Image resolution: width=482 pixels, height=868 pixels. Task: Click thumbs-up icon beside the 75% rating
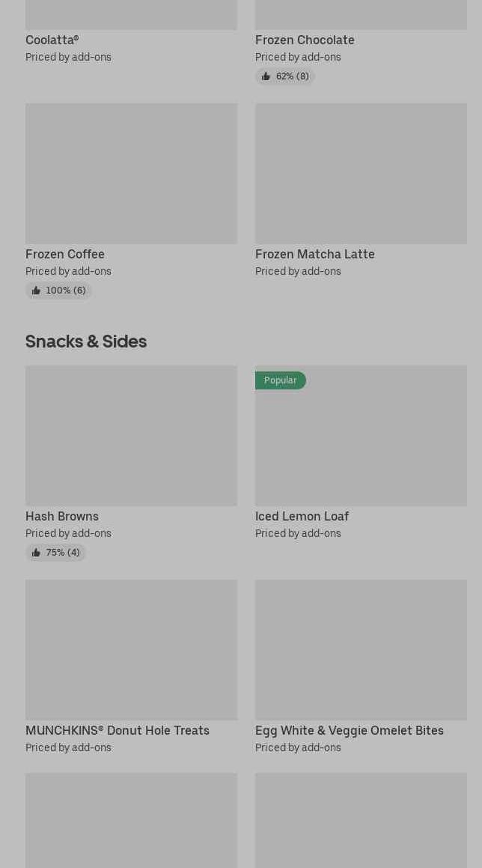pyautogui.click(x=36, y=553)
